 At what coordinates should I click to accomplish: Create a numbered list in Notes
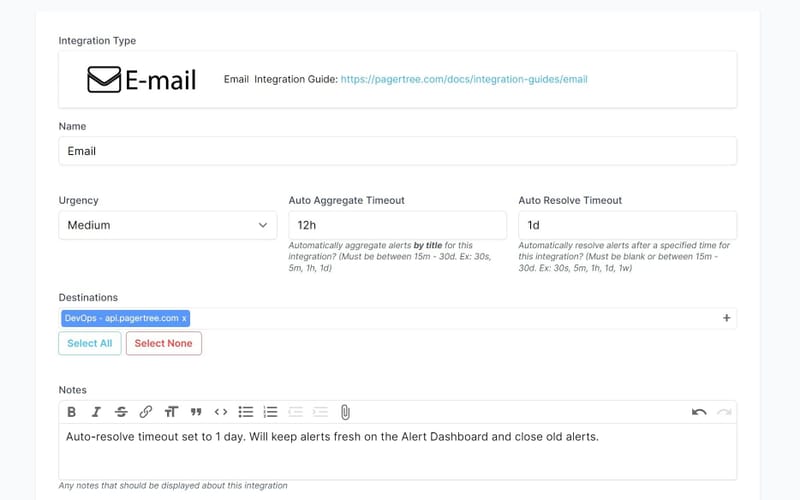[270, 412]
